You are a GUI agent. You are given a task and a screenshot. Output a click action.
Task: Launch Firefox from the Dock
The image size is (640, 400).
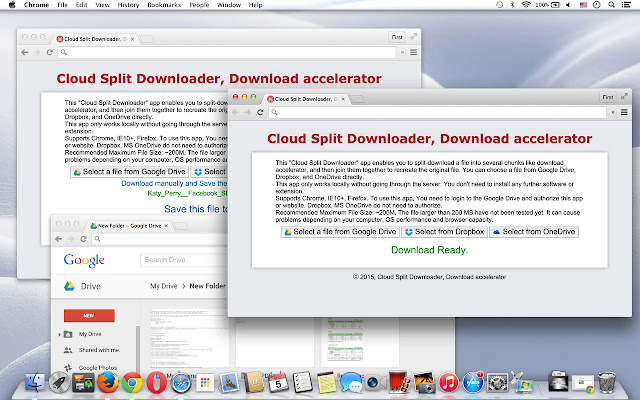(108, 382)
